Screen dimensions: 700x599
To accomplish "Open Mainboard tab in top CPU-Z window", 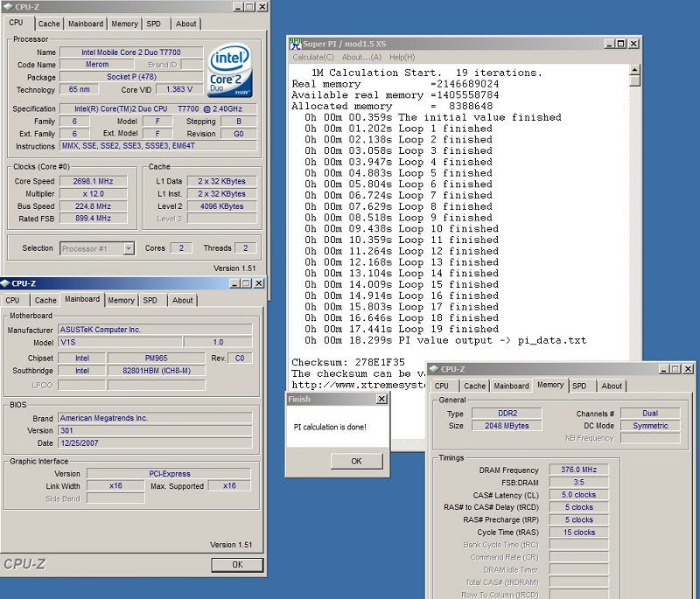I will click(85, 24).
